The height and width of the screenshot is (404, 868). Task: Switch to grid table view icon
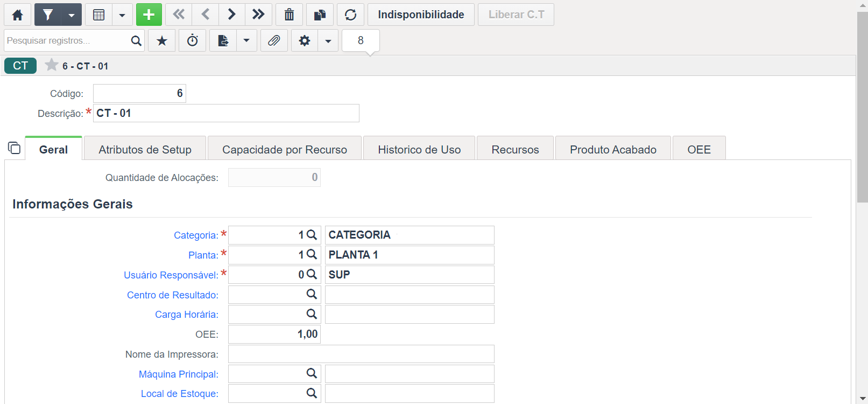pos(99,15)
